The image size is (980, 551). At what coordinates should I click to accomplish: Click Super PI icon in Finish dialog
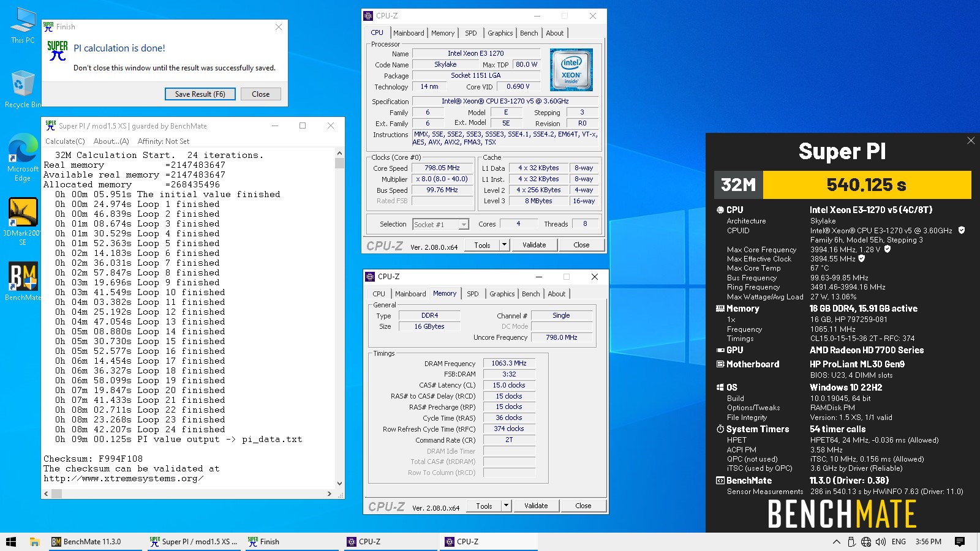58,50
